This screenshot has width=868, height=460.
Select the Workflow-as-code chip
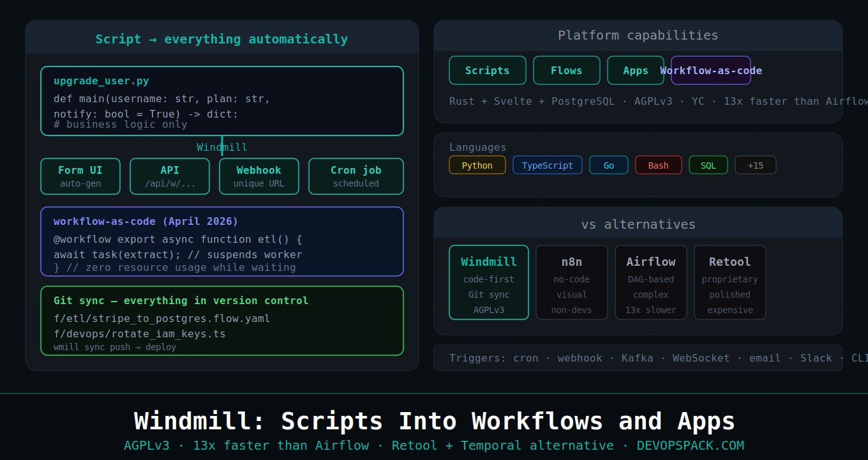tap(711, 70)
